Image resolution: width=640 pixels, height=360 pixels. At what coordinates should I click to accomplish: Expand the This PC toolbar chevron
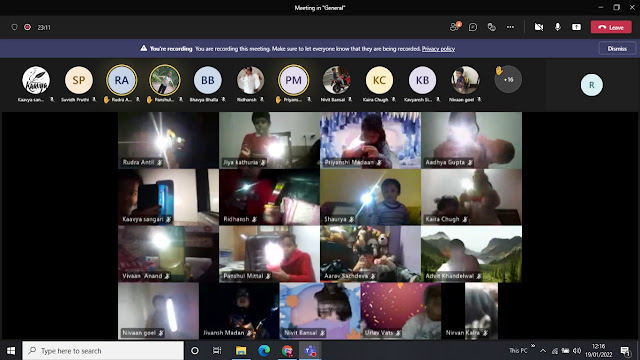533,346
